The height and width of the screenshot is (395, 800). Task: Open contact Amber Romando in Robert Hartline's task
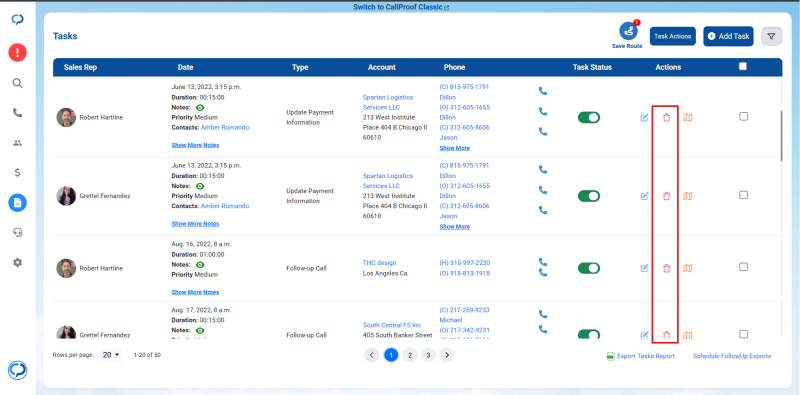pos(225,128)
